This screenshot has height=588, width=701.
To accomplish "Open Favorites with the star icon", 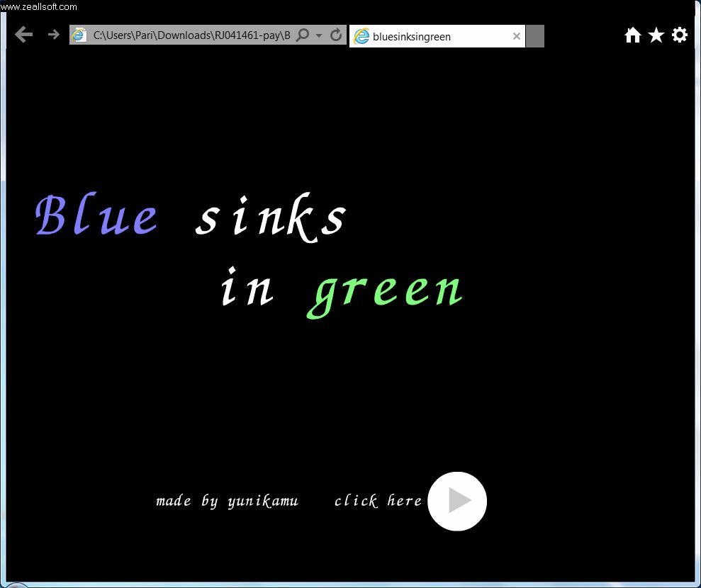I will tap(656, 35).
